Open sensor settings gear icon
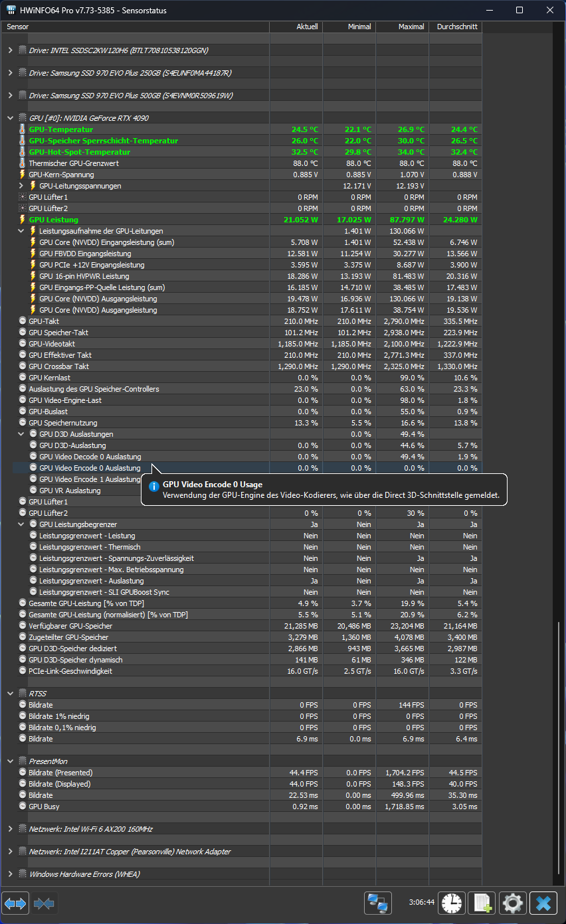Viewport: 566px width, 924px height. pyautogui.click(x=513, y=903)
